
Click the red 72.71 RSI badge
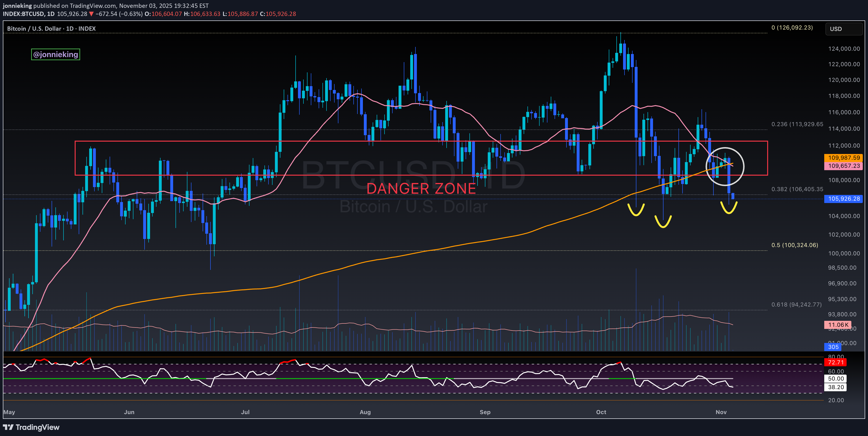pyautogui.click(x=836, y=362)
